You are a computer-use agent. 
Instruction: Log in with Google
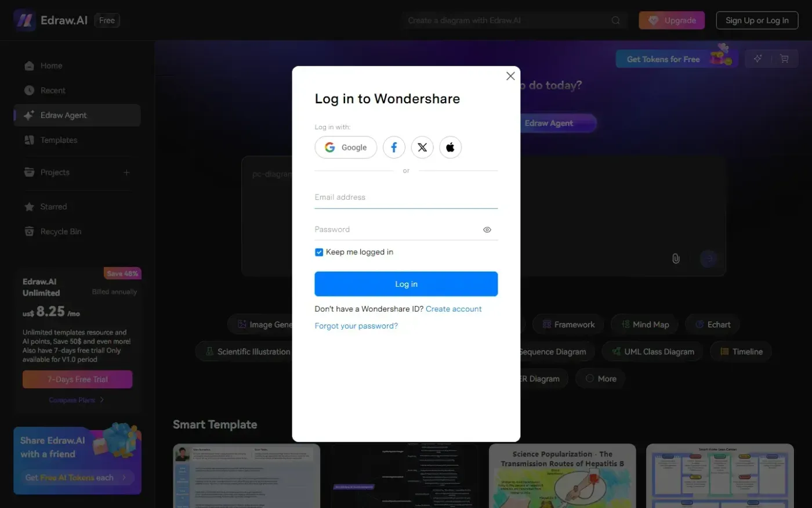[x=346, y=147]
